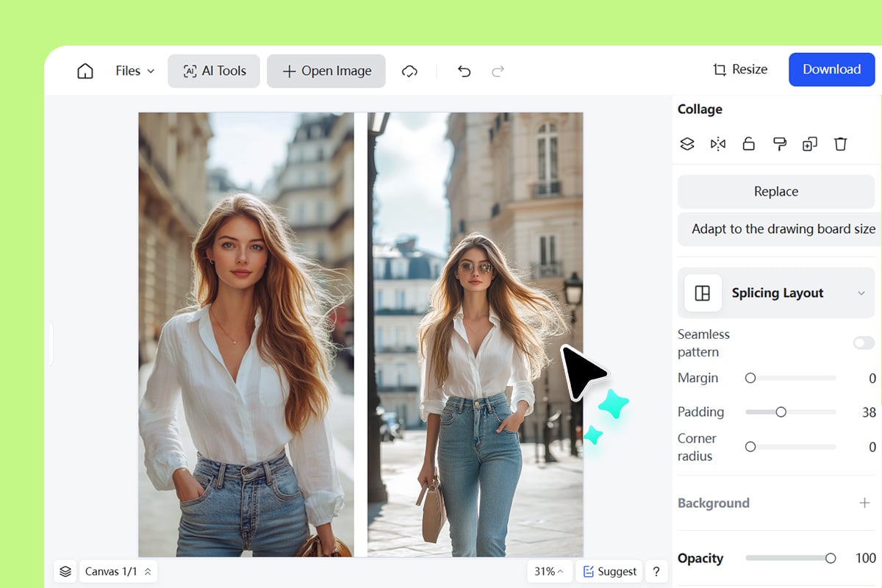882x588 pixels.
Task: Lock the collage layer
Action: [x=749, y=144]
